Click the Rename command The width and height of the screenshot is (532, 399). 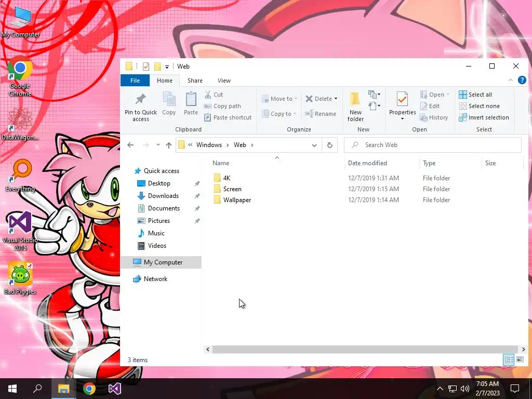click(x=320, y=114)
